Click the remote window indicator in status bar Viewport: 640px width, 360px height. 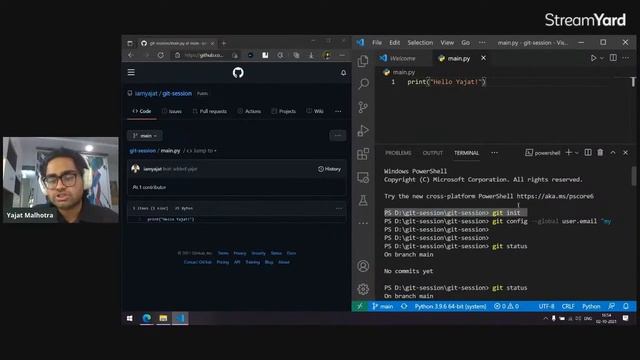tap(360, 306)
